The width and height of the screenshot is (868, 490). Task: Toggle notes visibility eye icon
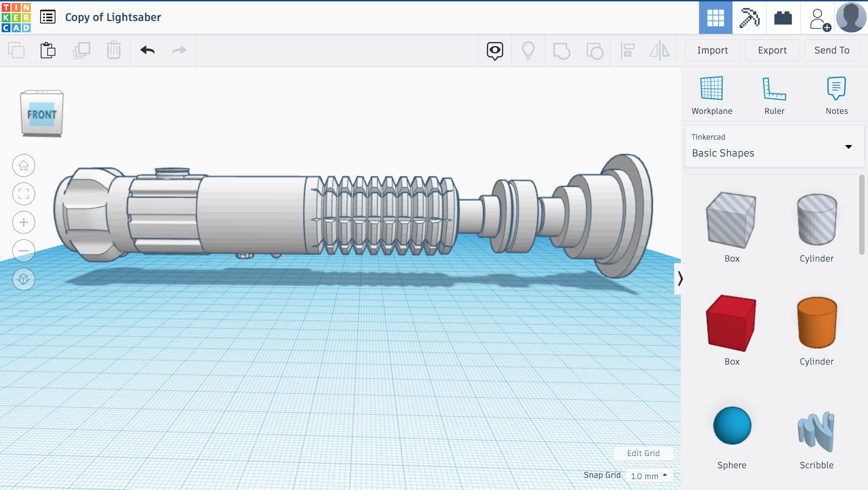click(x=495, y=51)
